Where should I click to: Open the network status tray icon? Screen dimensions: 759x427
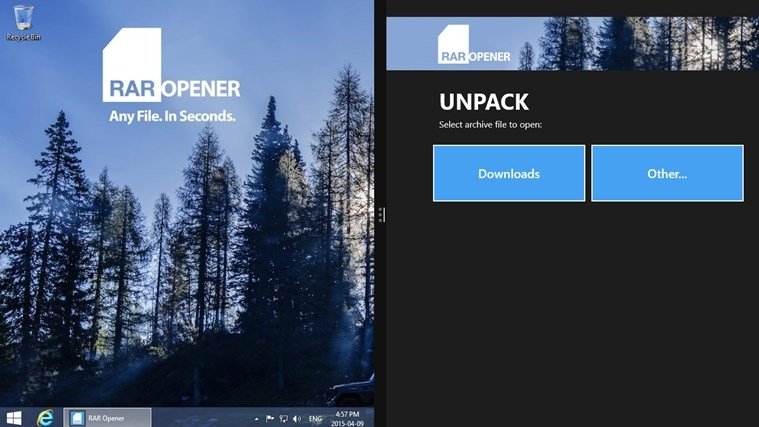coord(284,418)
